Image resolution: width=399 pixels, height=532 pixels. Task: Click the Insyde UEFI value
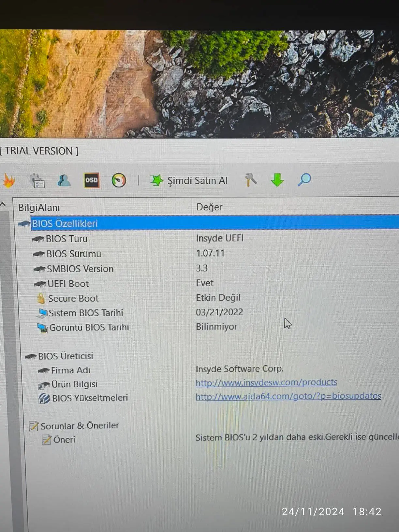click(x=220, y=238)
